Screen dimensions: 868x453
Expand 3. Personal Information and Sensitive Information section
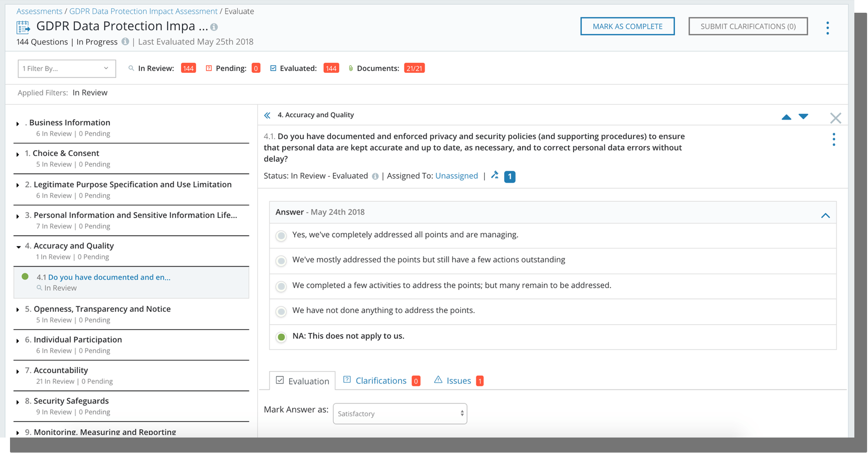18,216
